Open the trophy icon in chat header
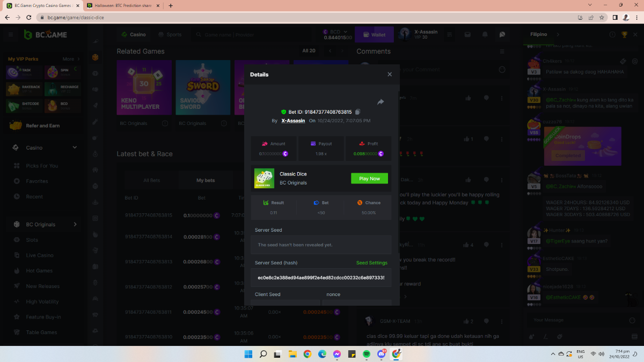 tap(624, 34)
